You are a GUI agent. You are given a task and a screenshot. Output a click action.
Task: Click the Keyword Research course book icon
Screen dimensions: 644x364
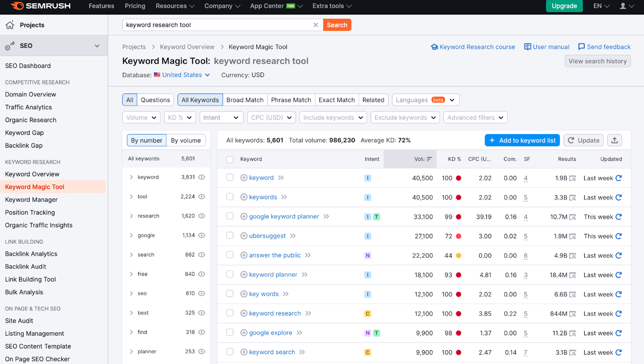(434, 46)
